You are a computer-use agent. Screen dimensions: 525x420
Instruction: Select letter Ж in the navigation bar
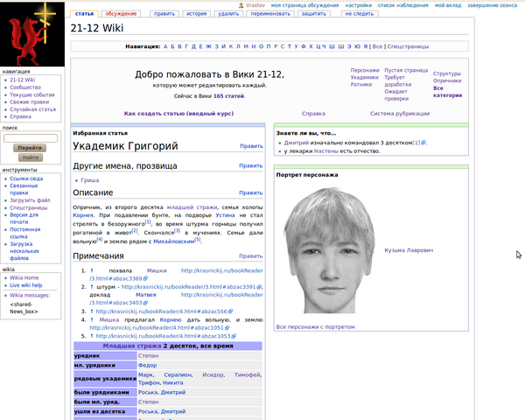point(208,46)
